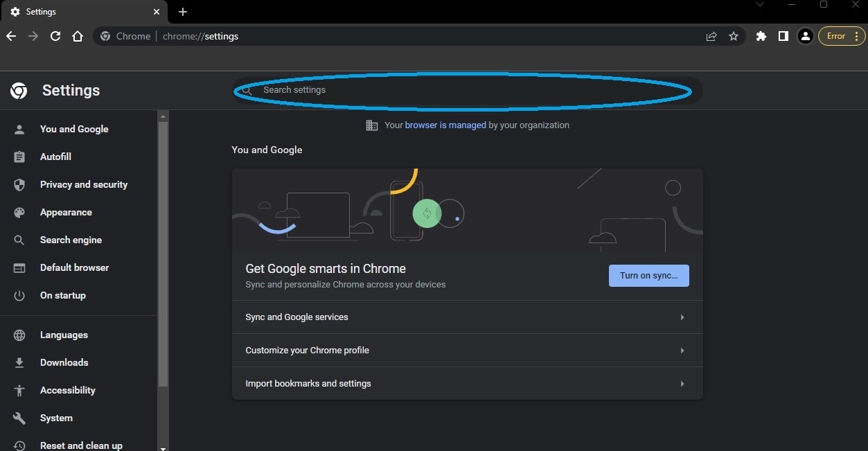Close the Settings tab

[x=157, y=12]
